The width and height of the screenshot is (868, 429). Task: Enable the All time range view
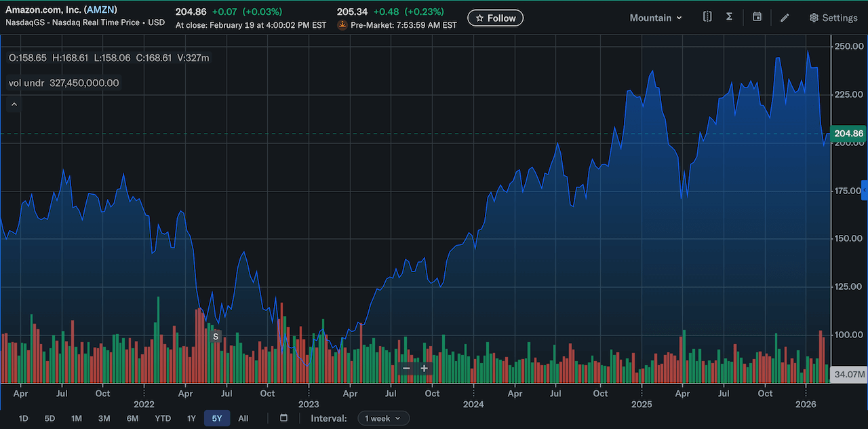pos(243,418)
